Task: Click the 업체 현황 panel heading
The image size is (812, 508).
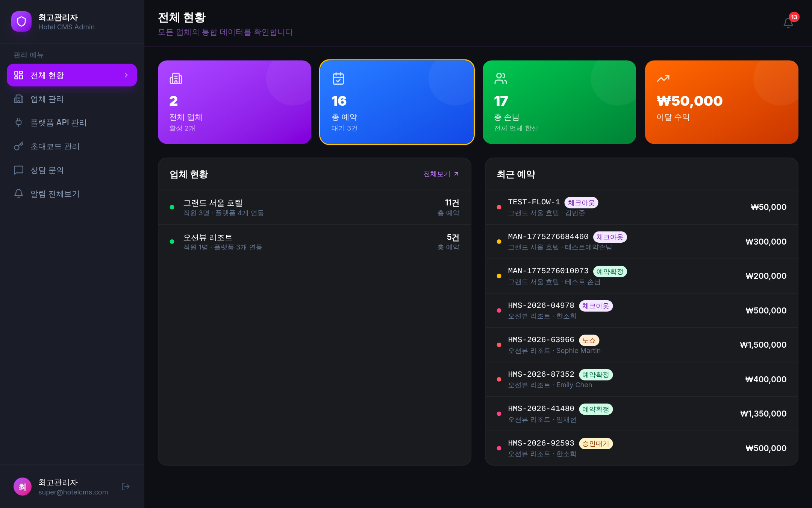Action: (189, 174)
